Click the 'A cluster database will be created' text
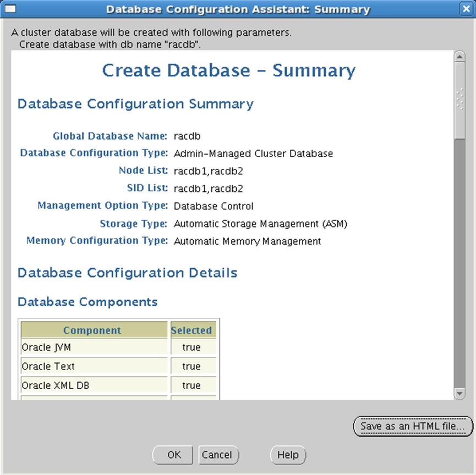The width and height of the screenshot is (476, 475). click(x=151, y=32)
